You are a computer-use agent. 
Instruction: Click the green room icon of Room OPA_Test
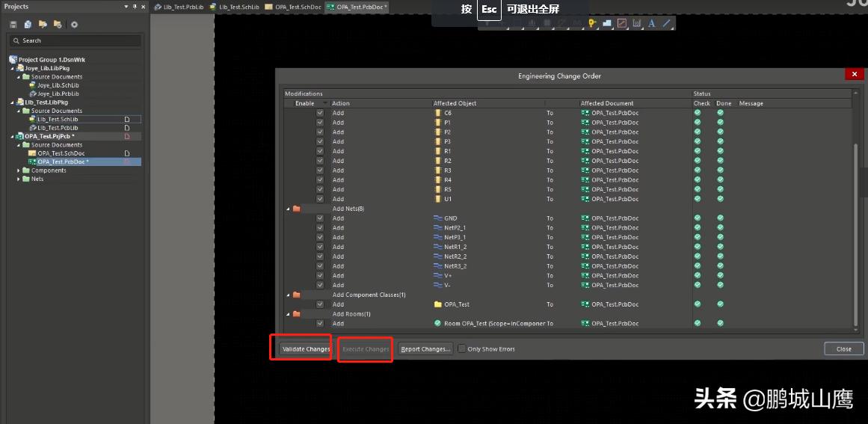pyautogui.click(x=438, y=323)
